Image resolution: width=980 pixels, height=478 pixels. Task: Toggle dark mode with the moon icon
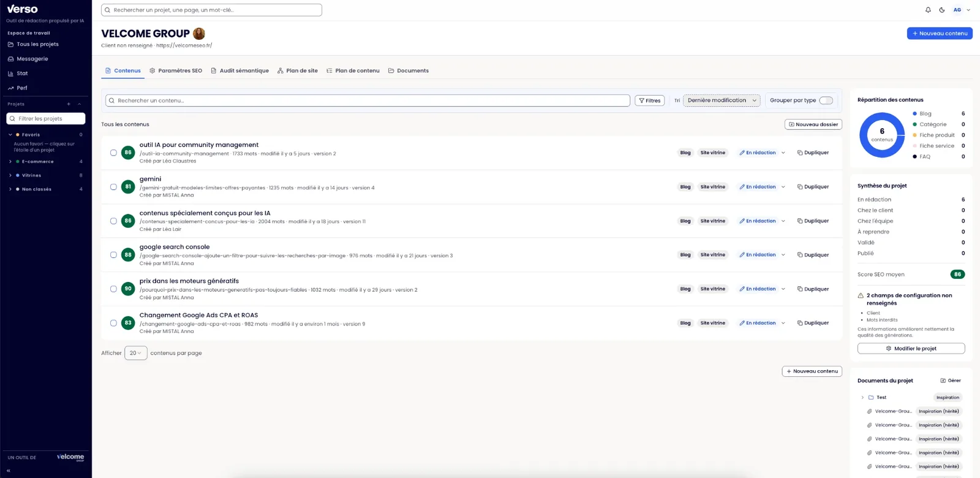(942, 10)
